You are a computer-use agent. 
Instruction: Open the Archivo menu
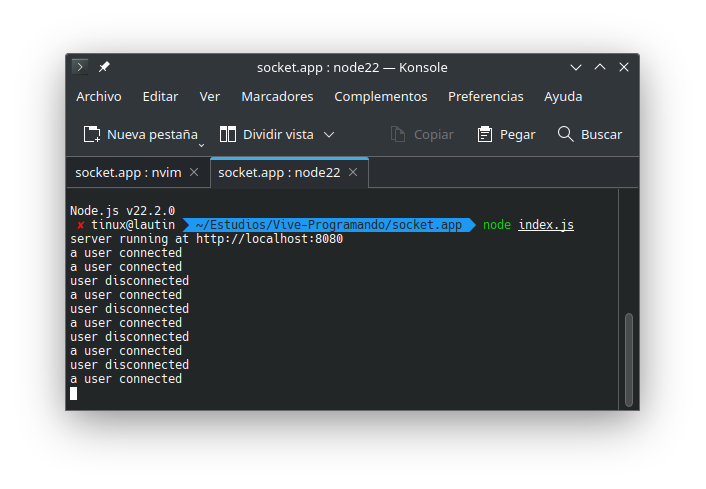coord(99,97)
